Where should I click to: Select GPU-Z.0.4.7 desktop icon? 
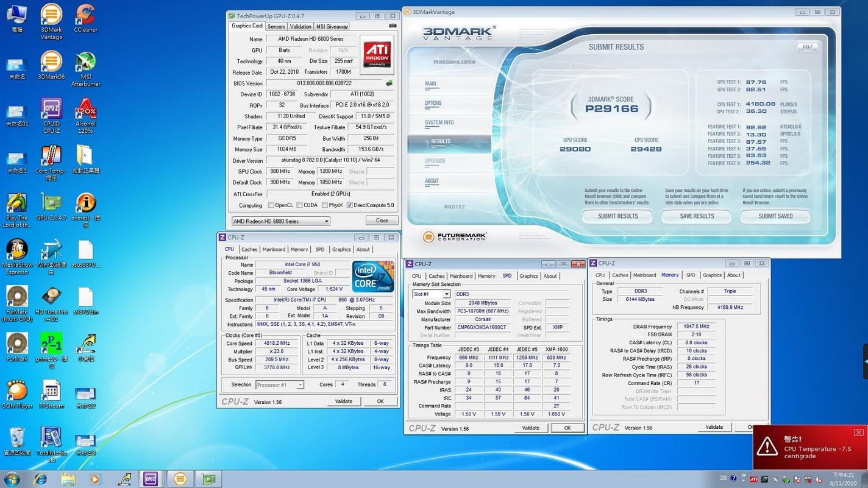click(51, 207)
